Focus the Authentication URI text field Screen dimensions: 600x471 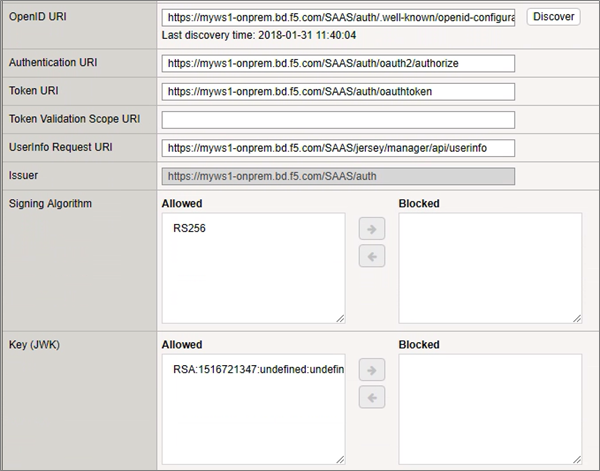click(x=338, y=63)
